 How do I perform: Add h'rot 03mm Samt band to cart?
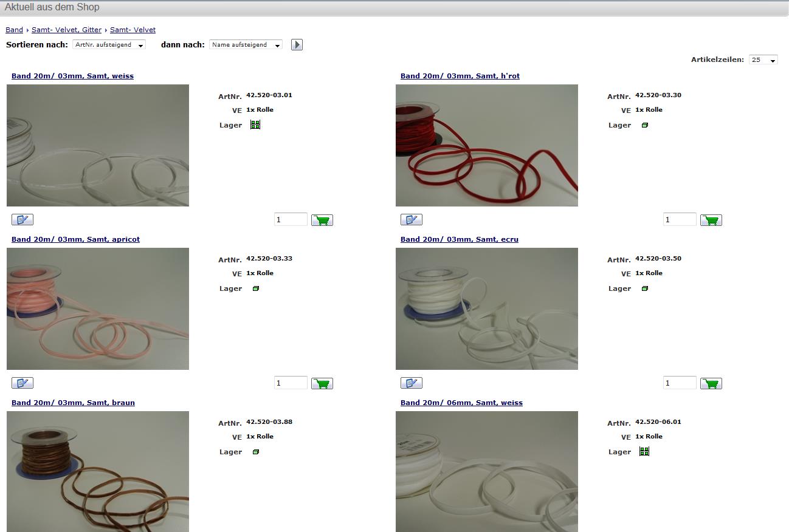click(x=711, y=220)
